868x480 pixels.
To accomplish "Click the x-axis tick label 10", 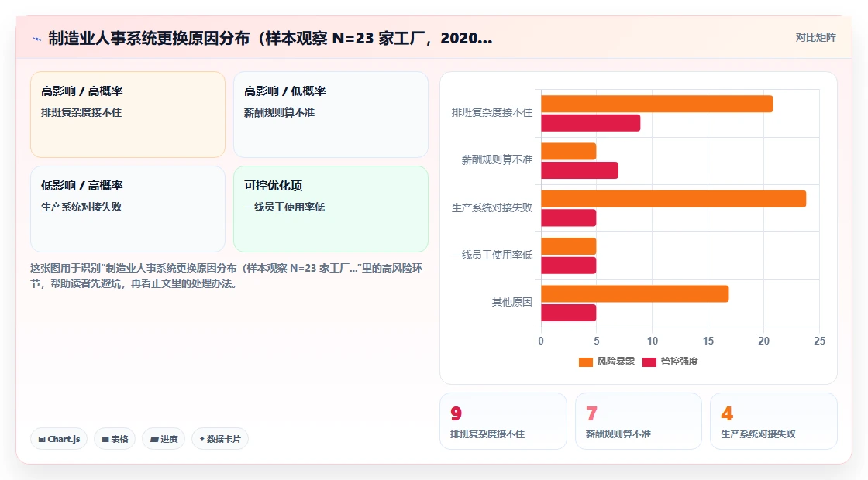I will pyautogui.click(x=652, y=341).
